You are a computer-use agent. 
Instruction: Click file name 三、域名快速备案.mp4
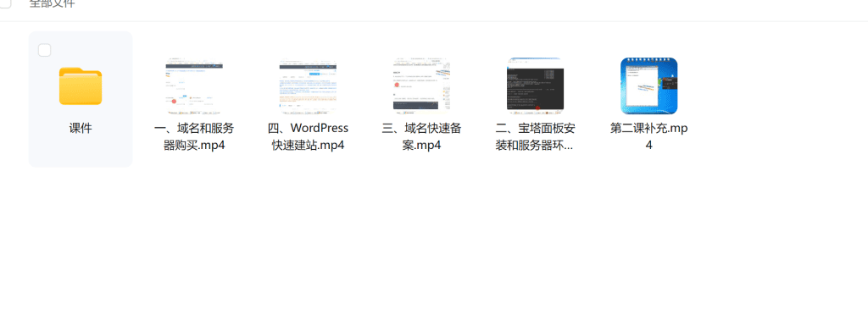(x=422, y=137)
